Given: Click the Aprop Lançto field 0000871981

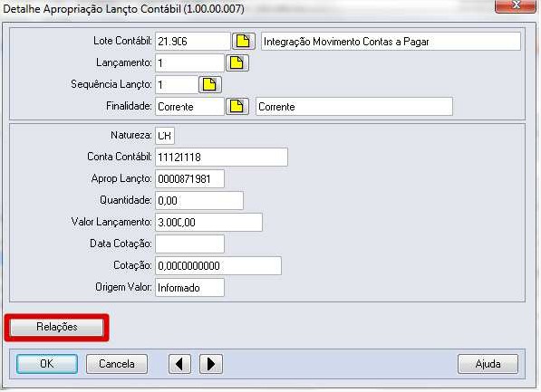Looking at the screenshot, I should 189,178.
